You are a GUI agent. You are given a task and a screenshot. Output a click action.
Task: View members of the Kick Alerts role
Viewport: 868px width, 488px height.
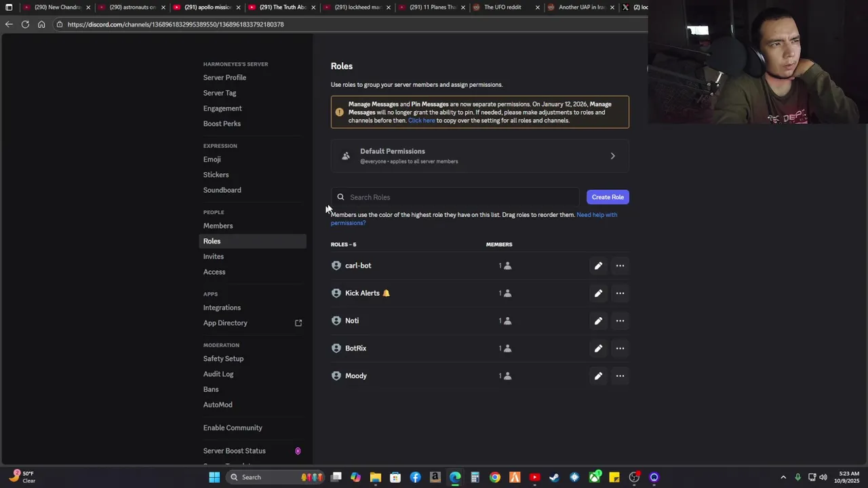point(505,293)
